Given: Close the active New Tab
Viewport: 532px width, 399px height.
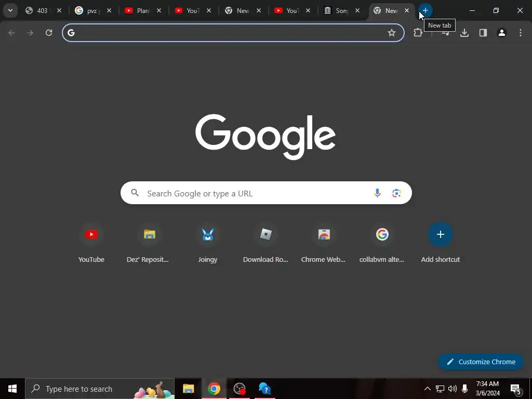Looking at the screenshot, I should coord(407,10).
